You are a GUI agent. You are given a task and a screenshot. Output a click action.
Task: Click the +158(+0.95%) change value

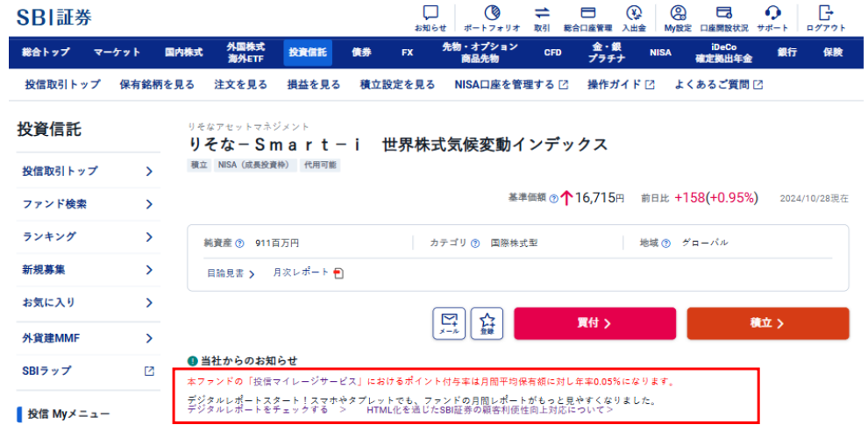[716, 198]
